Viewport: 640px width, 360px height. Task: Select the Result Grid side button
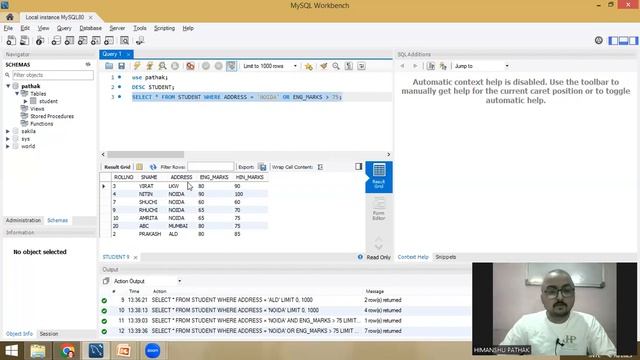[379, 177]
